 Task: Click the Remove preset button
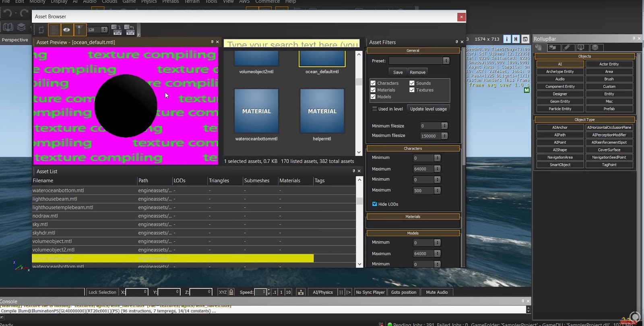(x=417, y=72)
